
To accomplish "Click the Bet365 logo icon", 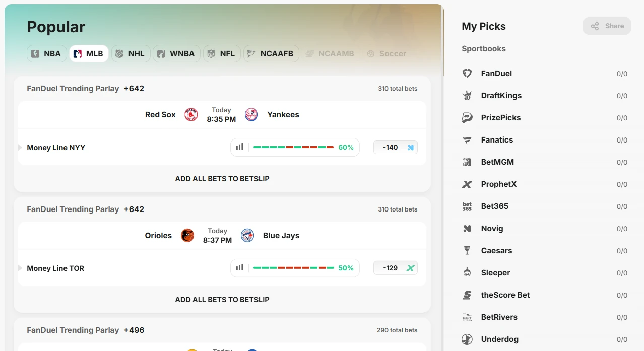I will [467, 206].
